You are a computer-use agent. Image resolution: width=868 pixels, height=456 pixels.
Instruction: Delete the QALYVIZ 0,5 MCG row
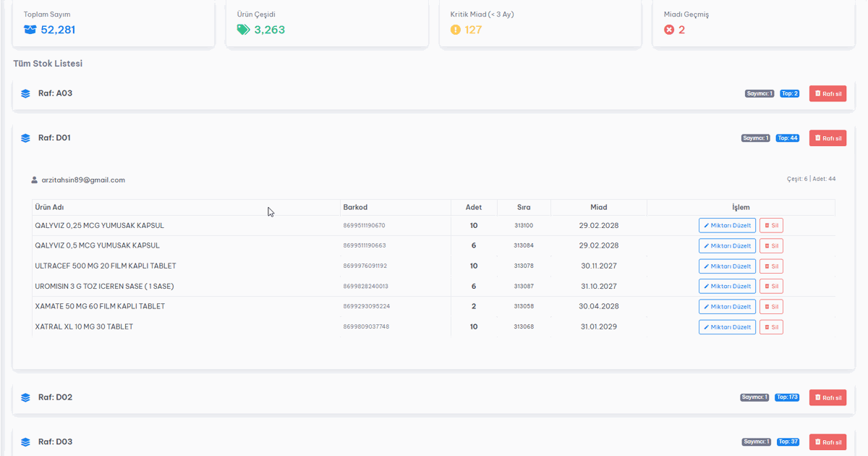pyautogui.click(x=771, y=245)
